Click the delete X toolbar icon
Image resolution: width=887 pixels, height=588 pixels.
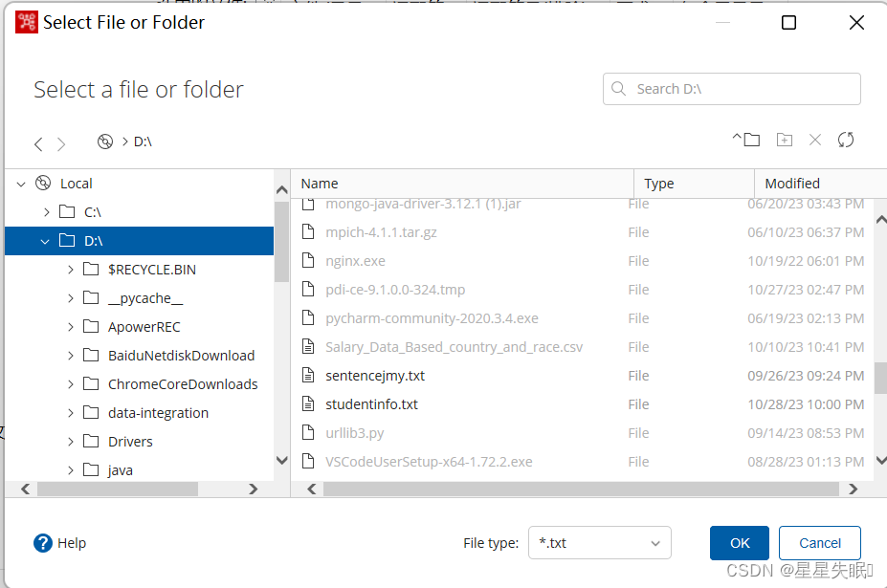click(814, 139)
